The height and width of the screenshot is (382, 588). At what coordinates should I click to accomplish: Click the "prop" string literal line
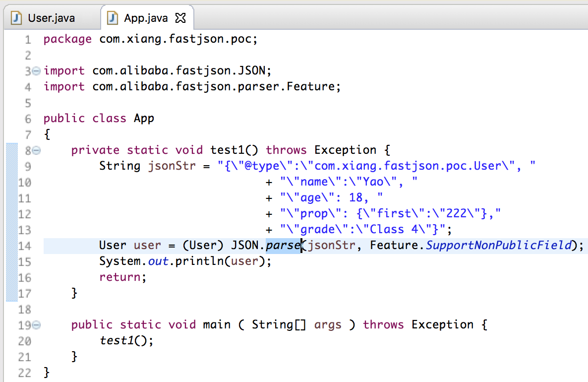coord(390,213)
